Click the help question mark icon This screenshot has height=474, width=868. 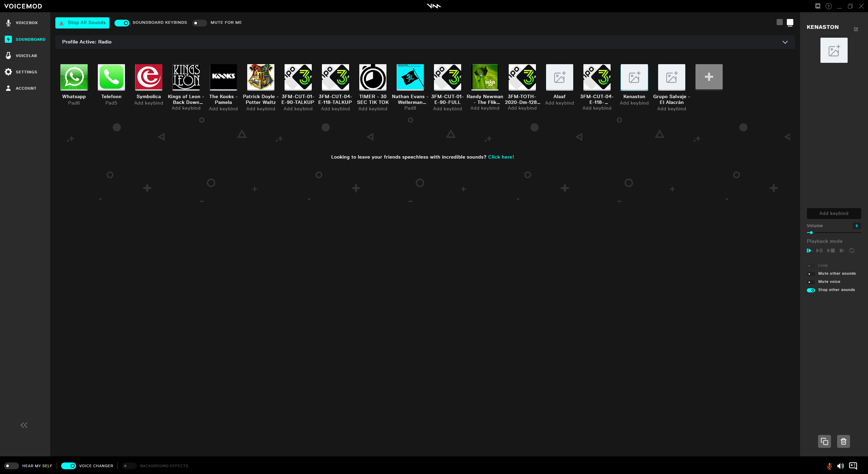829,6
